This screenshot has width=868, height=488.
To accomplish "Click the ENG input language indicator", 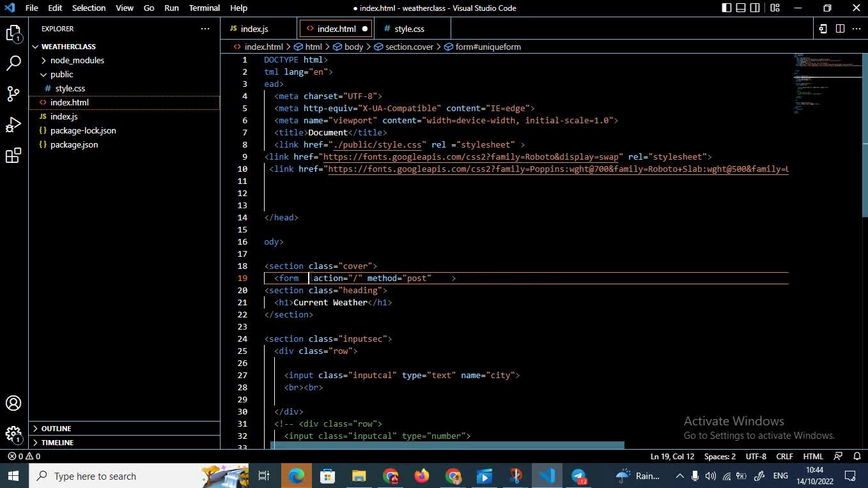I will coord(780,476).
